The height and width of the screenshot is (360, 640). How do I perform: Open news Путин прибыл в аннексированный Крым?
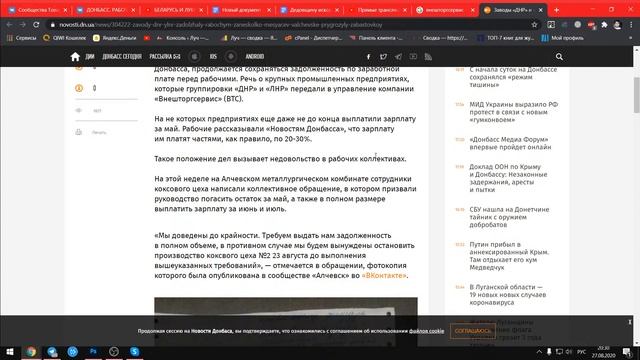pyautogui.click(x=509, y=256)
